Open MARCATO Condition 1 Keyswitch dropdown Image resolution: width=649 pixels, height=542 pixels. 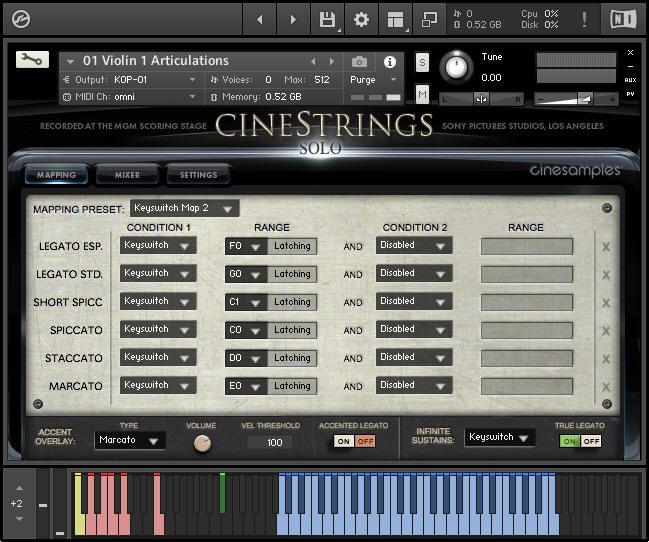point(158,385)
